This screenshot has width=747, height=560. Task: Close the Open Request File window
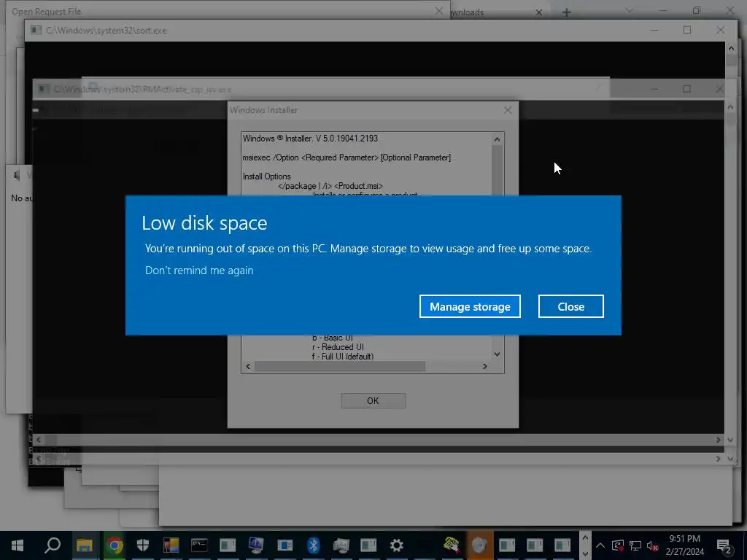(x=438, y=11)
